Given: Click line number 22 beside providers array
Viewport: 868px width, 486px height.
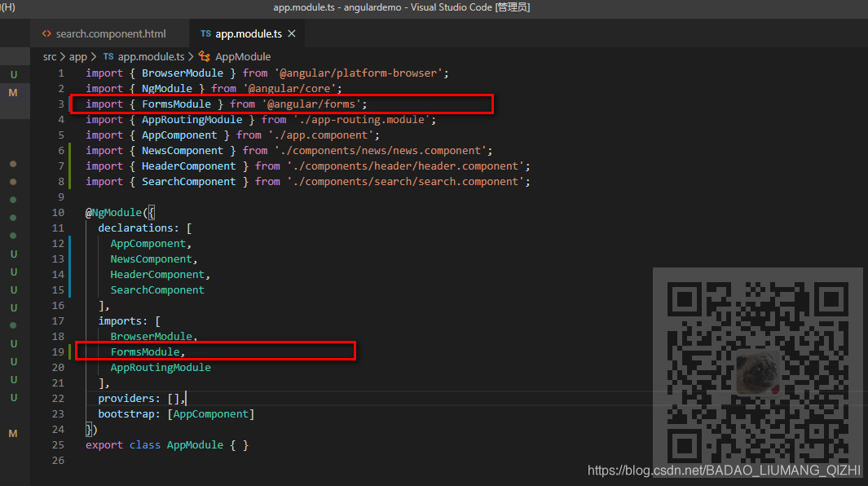Looking at the screenshot, I should click(x=57, y=398).
